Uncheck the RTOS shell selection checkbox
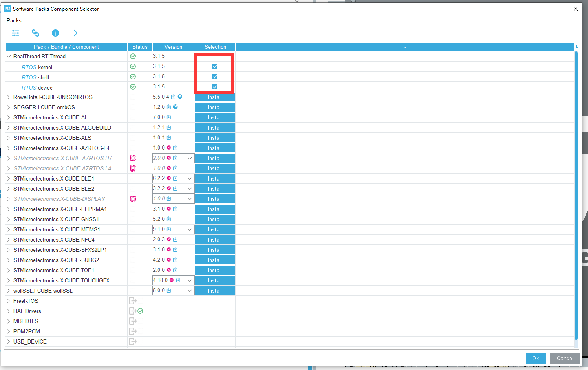 coord(215,77)
